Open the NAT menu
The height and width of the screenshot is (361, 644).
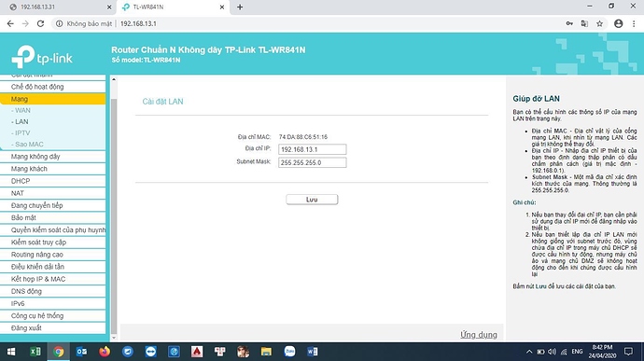[x=53, y=193]
